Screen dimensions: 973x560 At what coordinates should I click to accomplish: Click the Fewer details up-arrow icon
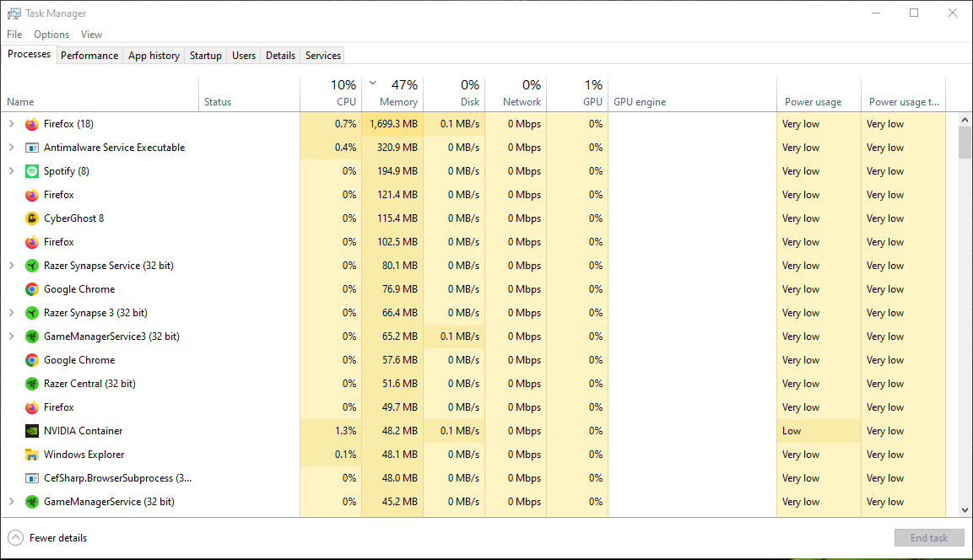coord(15,538)
